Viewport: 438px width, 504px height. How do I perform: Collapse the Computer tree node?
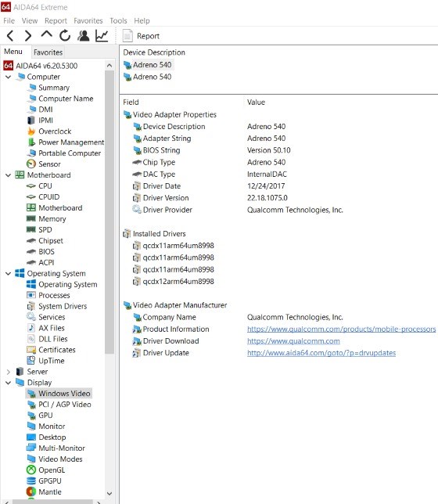tap(9, 77)
